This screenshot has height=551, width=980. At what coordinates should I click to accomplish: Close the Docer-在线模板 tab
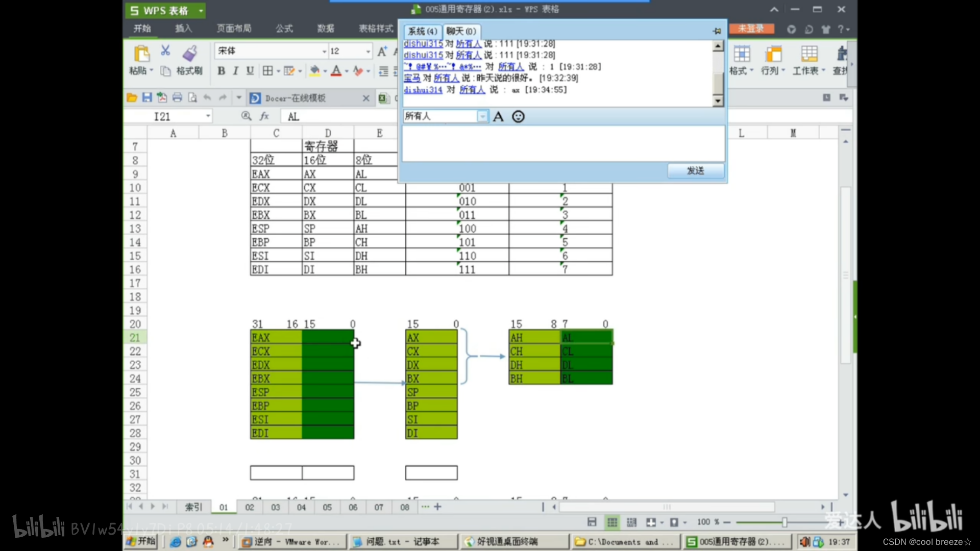click(x=366, y=98)
